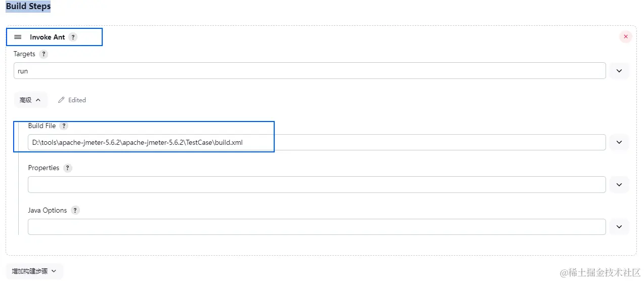The height and width of the screenshot is (281, 644).
Task: Click the Build File path field
Action: [x=316, y=142]
